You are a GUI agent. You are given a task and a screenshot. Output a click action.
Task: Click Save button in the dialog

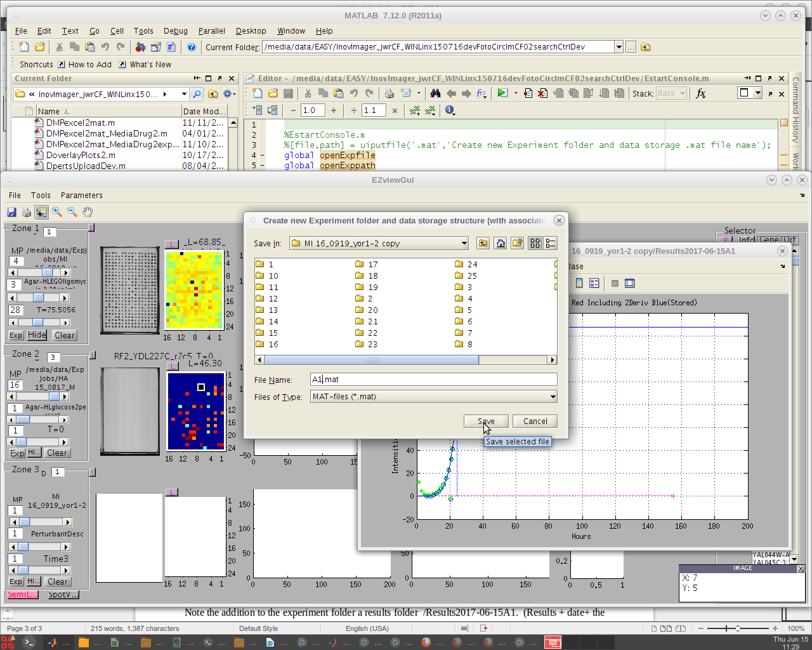point(486,421)
